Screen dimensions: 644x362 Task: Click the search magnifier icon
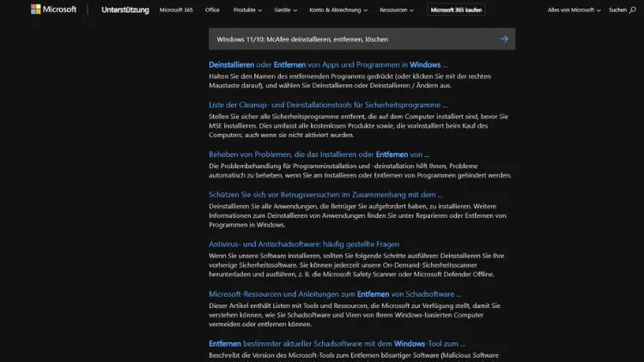633,9
